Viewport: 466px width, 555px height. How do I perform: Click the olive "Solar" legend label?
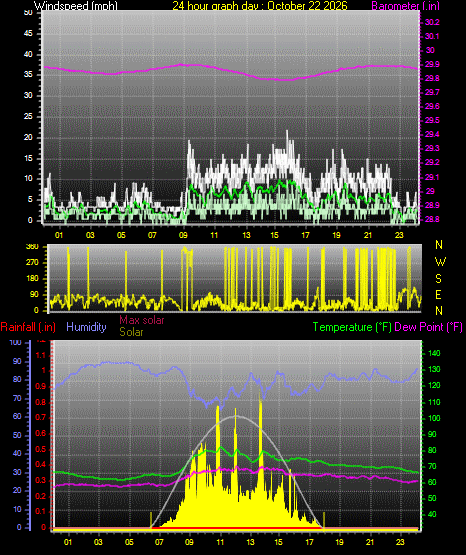(x=131, y=332)
